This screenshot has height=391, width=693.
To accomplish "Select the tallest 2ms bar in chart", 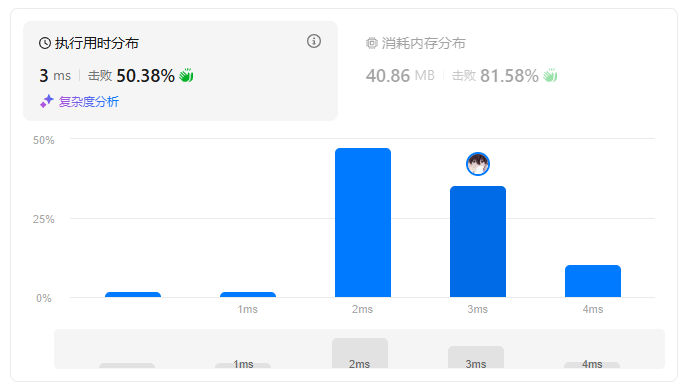I will 363,223.
